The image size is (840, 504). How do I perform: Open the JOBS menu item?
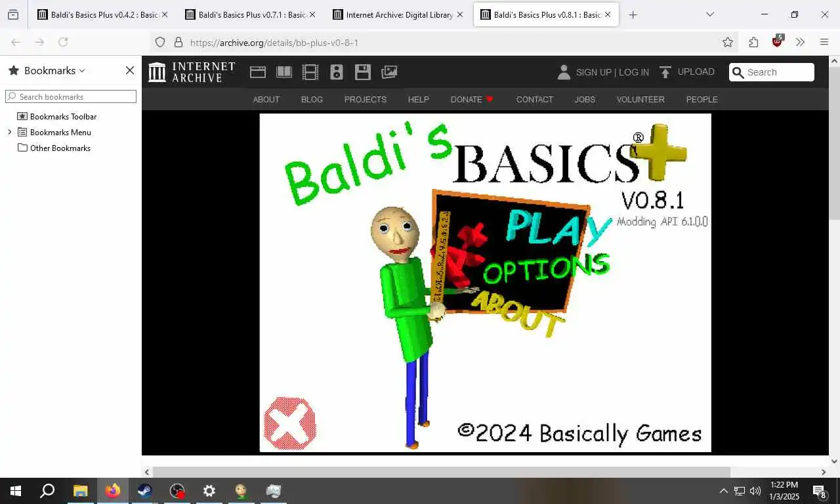(585, 99)
